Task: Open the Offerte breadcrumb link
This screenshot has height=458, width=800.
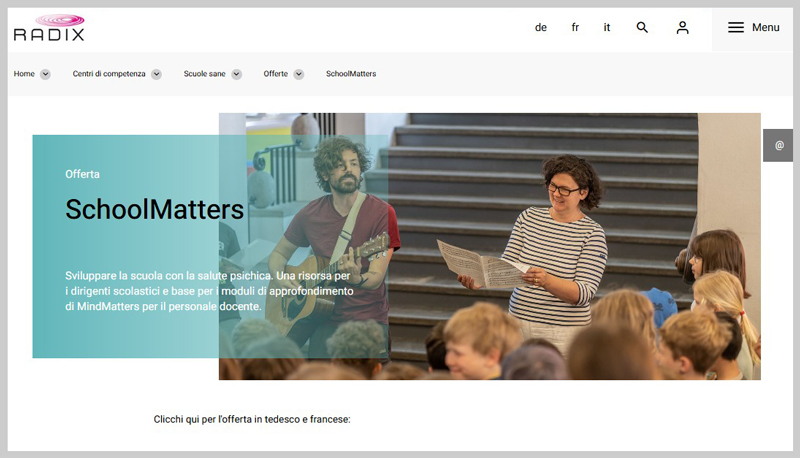Action: (x=275, y=74)
